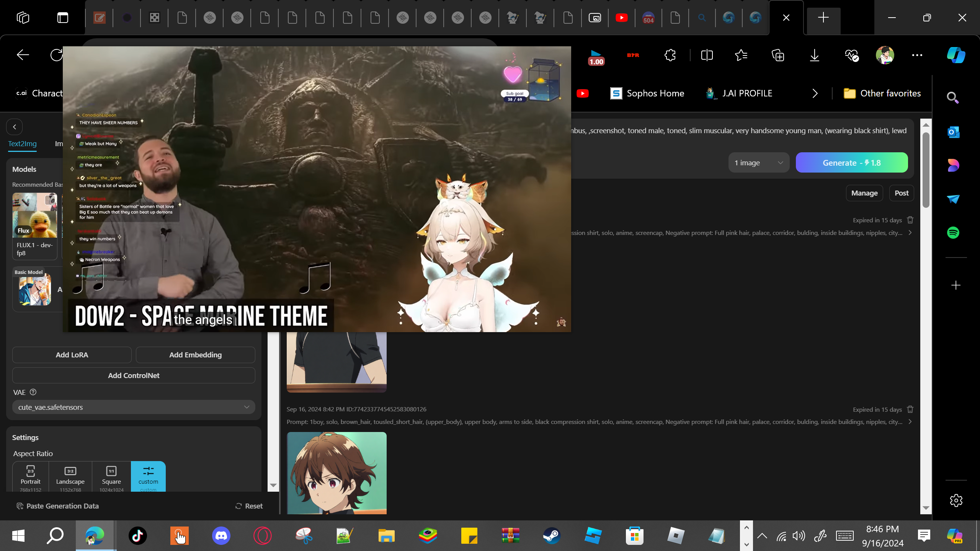980x551 pixels.
Task: Switch to the YouTube browser tab
Action: click(622, 18)
